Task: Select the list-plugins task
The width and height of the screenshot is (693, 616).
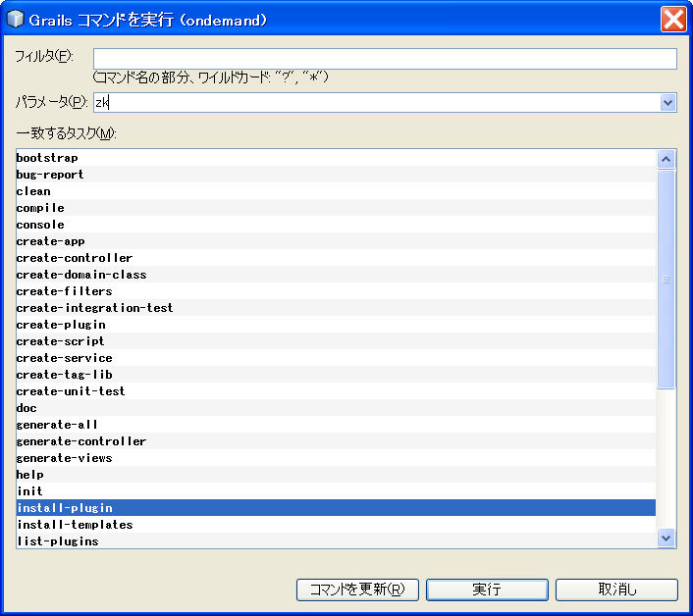Action: (336, 540)
